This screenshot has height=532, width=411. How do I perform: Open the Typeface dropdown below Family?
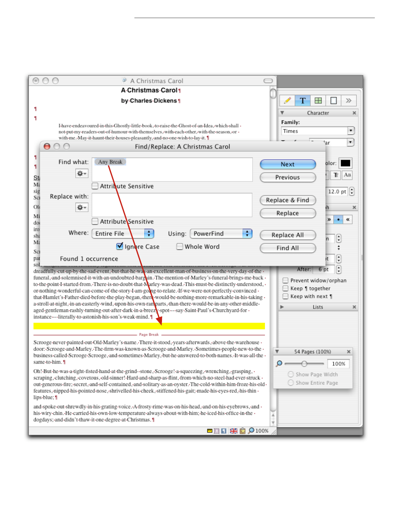tap(332, 143)
